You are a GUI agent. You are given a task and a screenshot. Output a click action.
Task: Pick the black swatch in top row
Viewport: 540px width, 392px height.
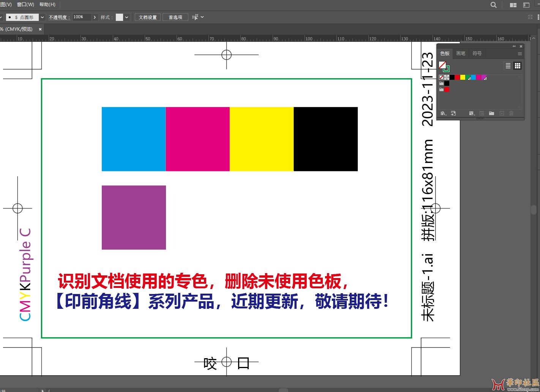[x=452, y=77]
